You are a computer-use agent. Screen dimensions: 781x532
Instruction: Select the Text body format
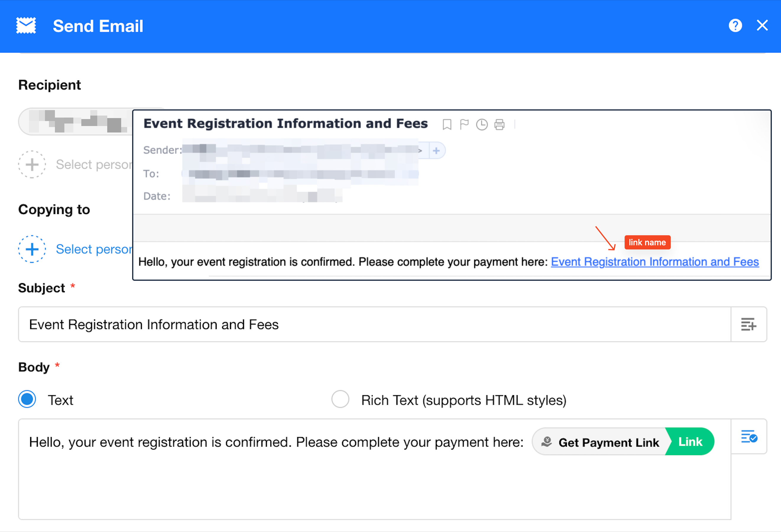[x=27, y=399]
